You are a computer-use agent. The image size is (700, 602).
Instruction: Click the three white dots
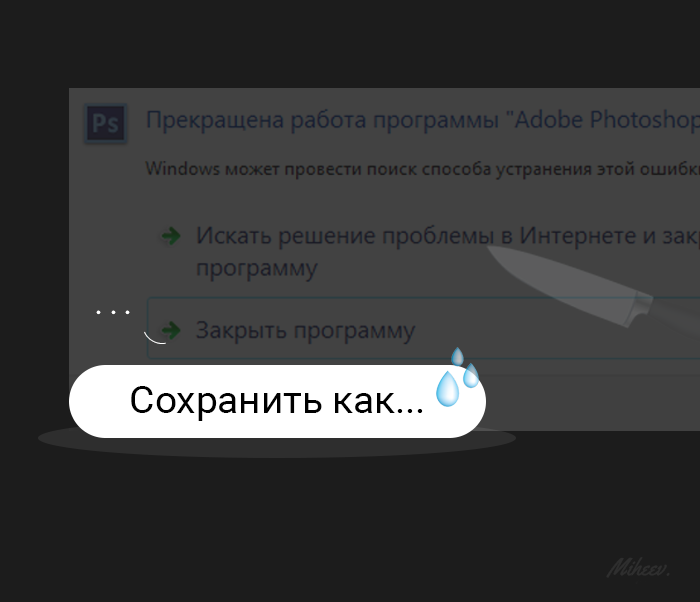[113, 312]
